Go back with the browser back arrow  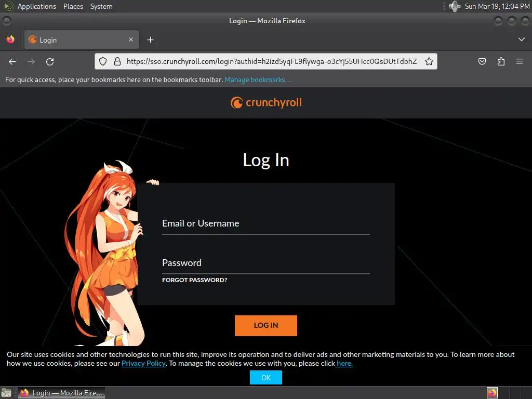tap(12, 61)
